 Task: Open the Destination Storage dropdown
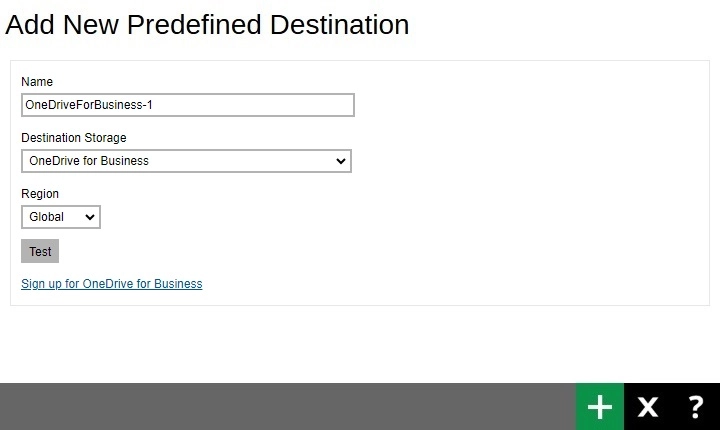(186, 161)
